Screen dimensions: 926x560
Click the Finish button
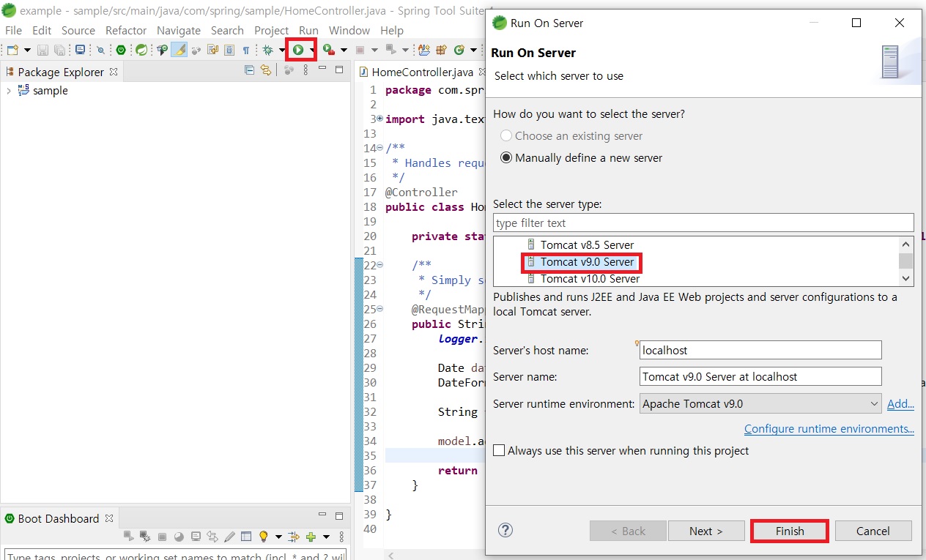(x=790, y=531)
